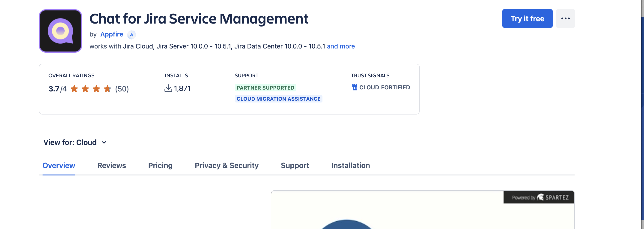Click the Try it free button

pyautogui.click(x=527, y=18)
